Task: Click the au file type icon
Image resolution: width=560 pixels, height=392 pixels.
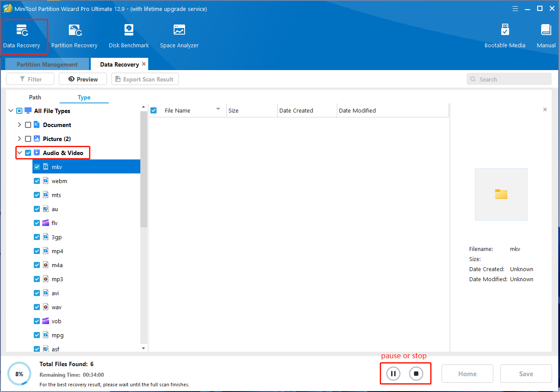Action: pyautogui.click(x=46, y=209)
